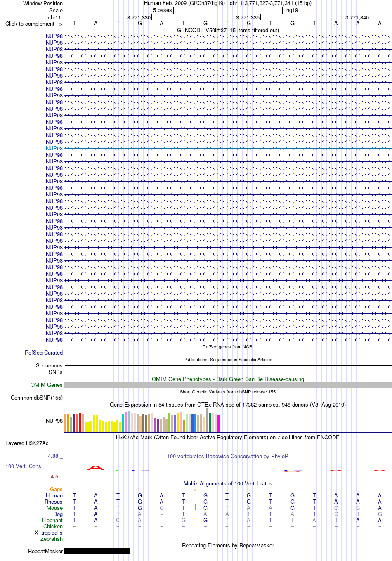Click the 'Human Feb. 2009 (GRCh37/hg19)' position text
This screenshot has width=392, height=561.
pos(184,3)
